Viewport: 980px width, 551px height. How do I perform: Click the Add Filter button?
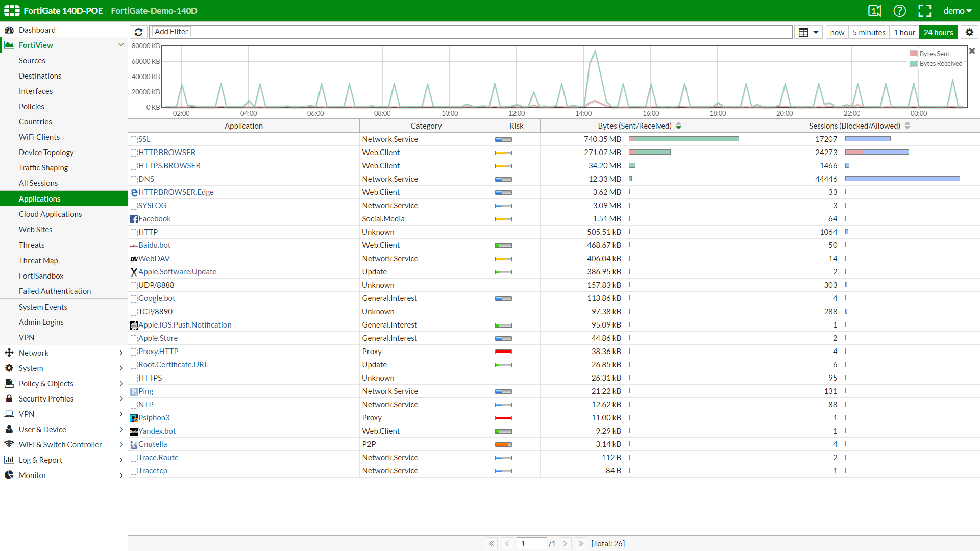[171, 32]
